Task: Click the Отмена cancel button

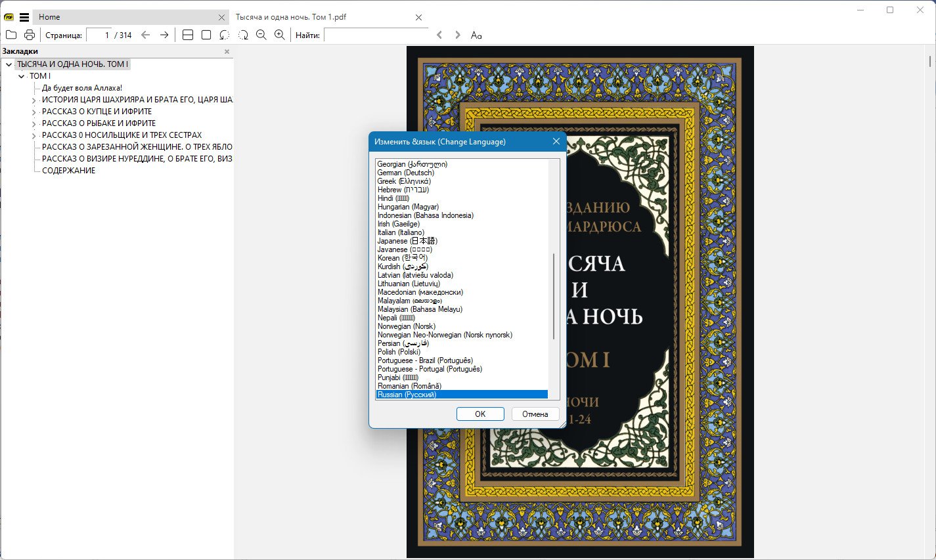Action: click(535, 414)
